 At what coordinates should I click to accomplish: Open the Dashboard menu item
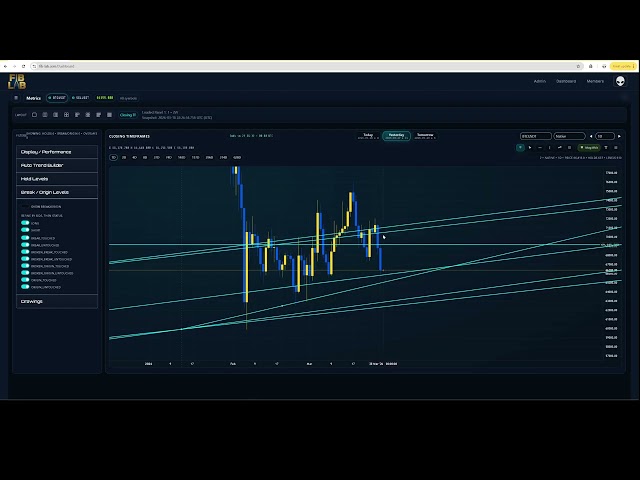coord(566,81)
